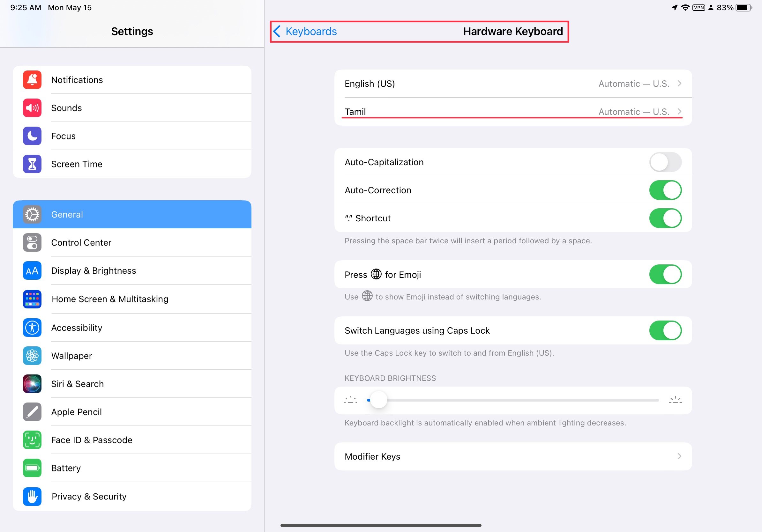Select Display & Brightness in the sidebar
The width and height of the screenshot is (762, 532).
click(x=93, y=271)
